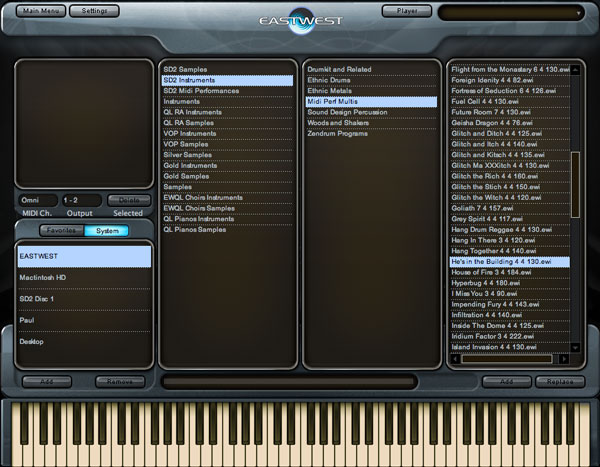Switch to the Player view
Image resolution: width=600 pixels, height=467 pixels.
coord(407,11)
